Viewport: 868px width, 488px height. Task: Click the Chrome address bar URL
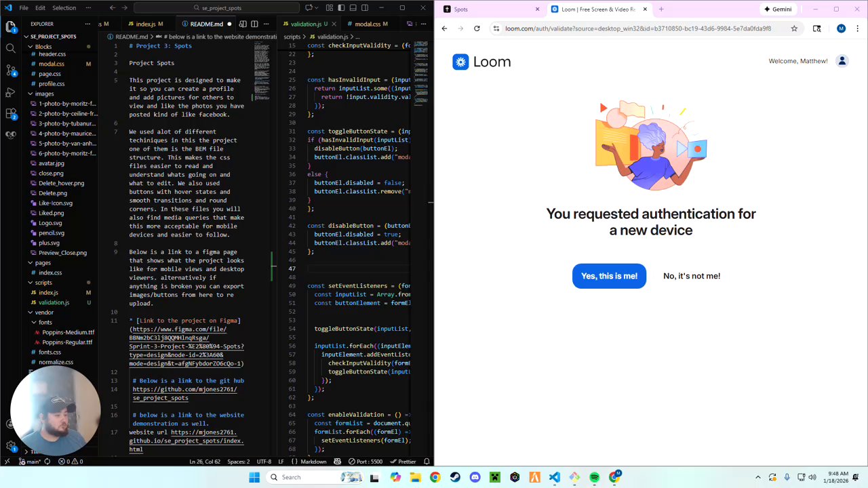[637, 28]
